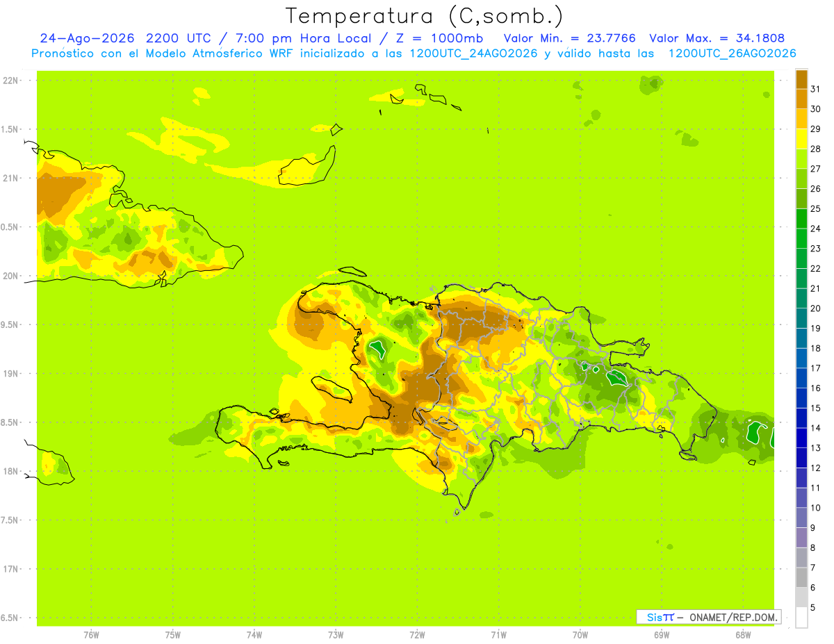Image resolution: width=834 pixels, height=644 pixels.
Task: Click the "71W" longitude label
Action: (498, 634)
